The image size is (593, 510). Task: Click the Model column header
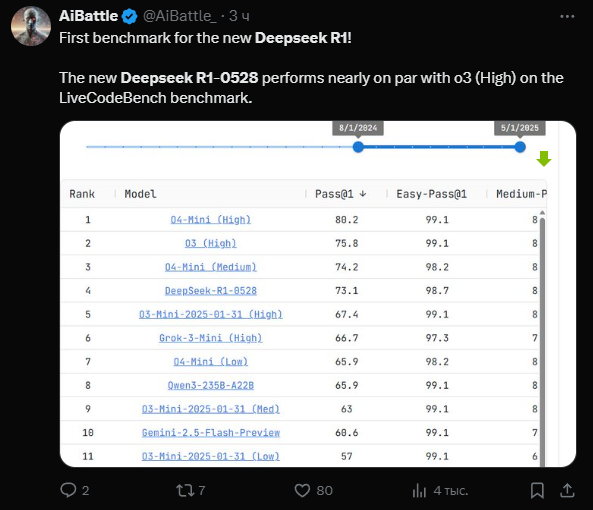pyautogui.click(x=140, y=194)
